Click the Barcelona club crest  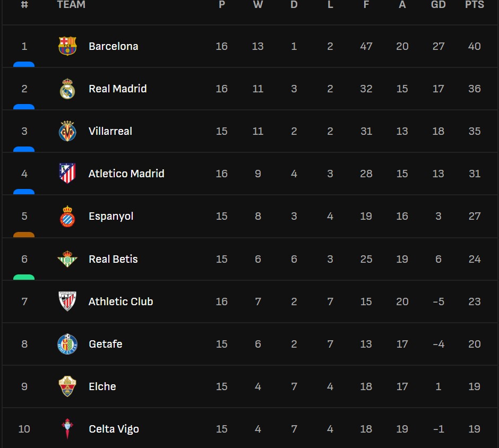point(67,46)
